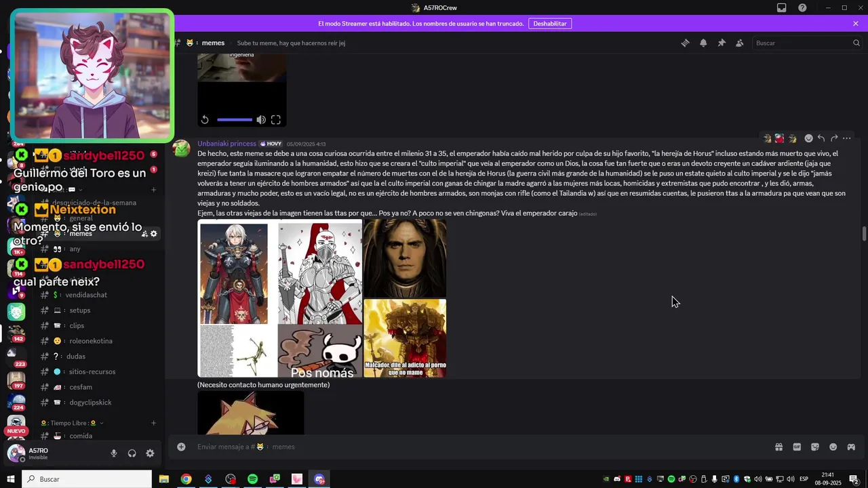Open notification settings bell icon

(703, 43)
